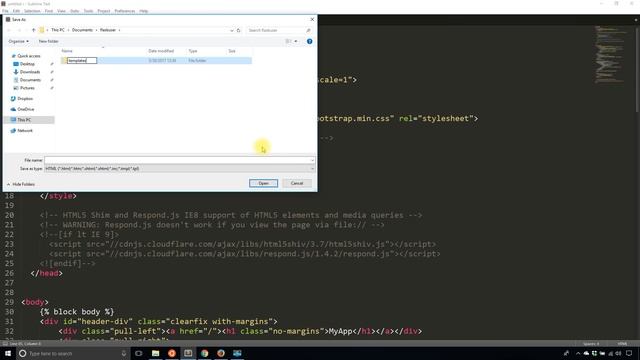The height and width of the screenshot is (360, 640).
Task: Click the New folder button
Action: click(48, 41)
